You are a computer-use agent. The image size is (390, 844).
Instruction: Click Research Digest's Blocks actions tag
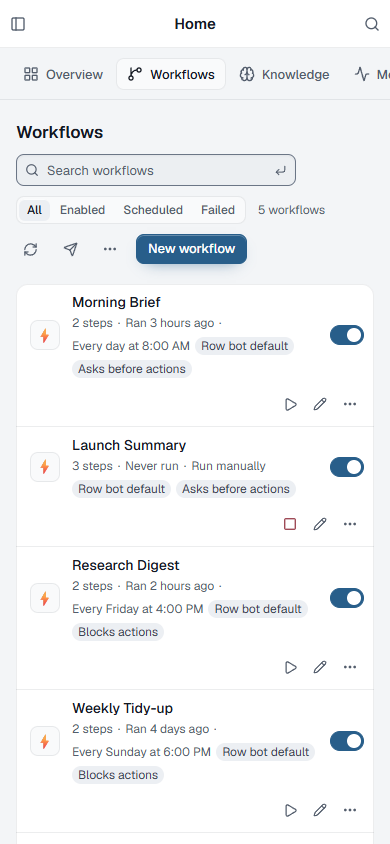pos(118,632)
